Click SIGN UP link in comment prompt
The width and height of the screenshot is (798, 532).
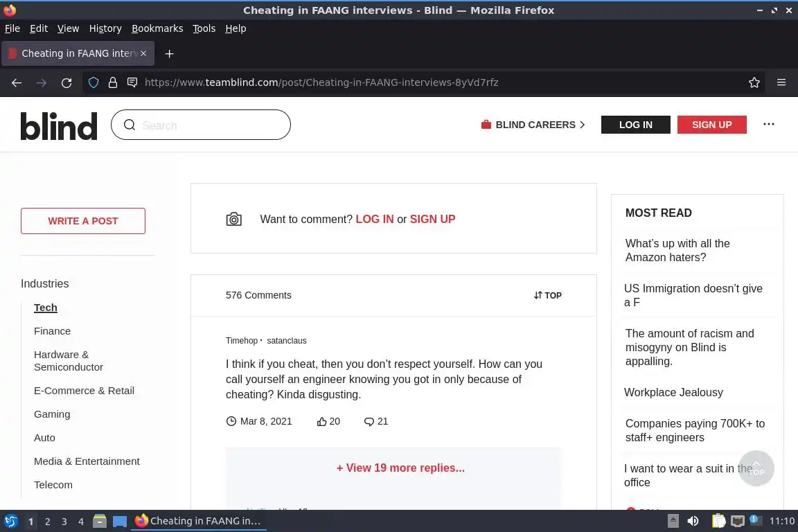tap(432, 219)
